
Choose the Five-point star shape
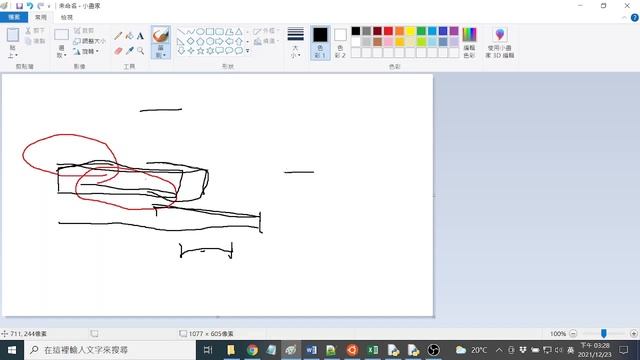pos(200,51)
